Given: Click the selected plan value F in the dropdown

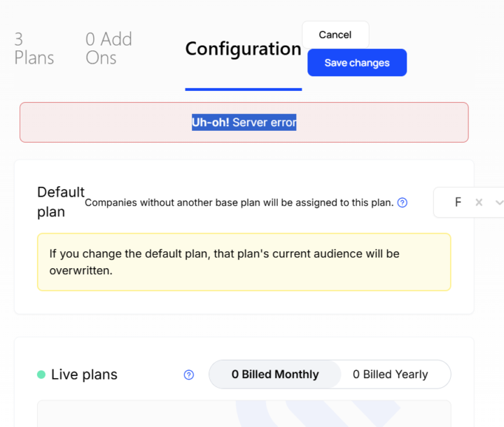Looking at the screenshot, I should (458, 202).
